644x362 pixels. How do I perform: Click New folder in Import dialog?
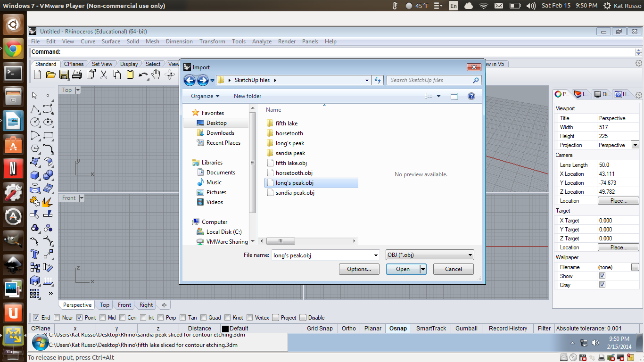click(x=248, y=96)
